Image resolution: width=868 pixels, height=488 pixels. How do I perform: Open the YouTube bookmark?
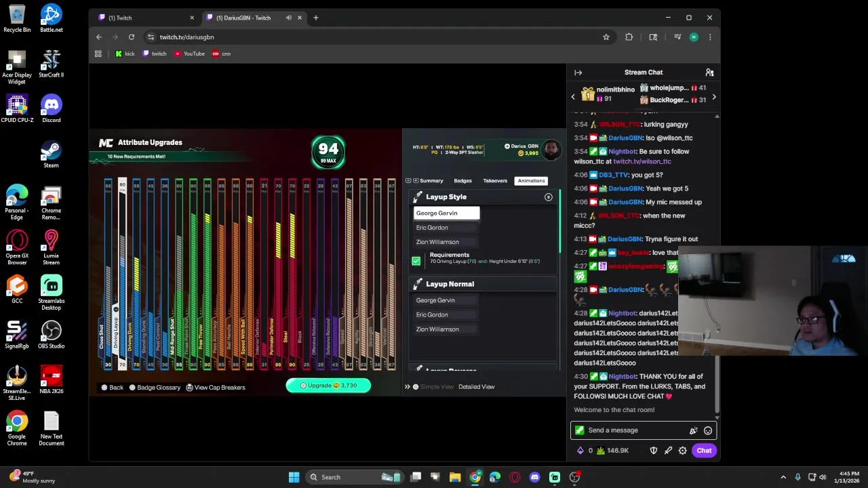(189, 54)
